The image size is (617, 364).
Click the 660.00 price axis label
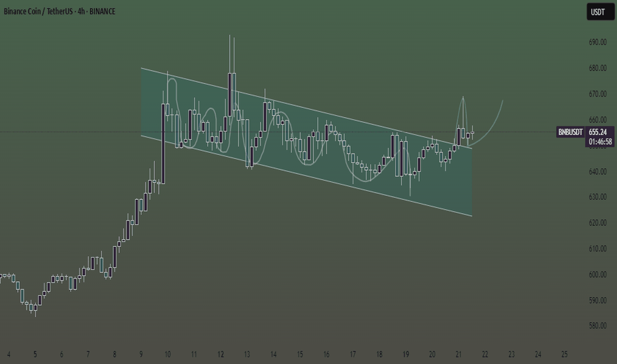click(597, 120)
